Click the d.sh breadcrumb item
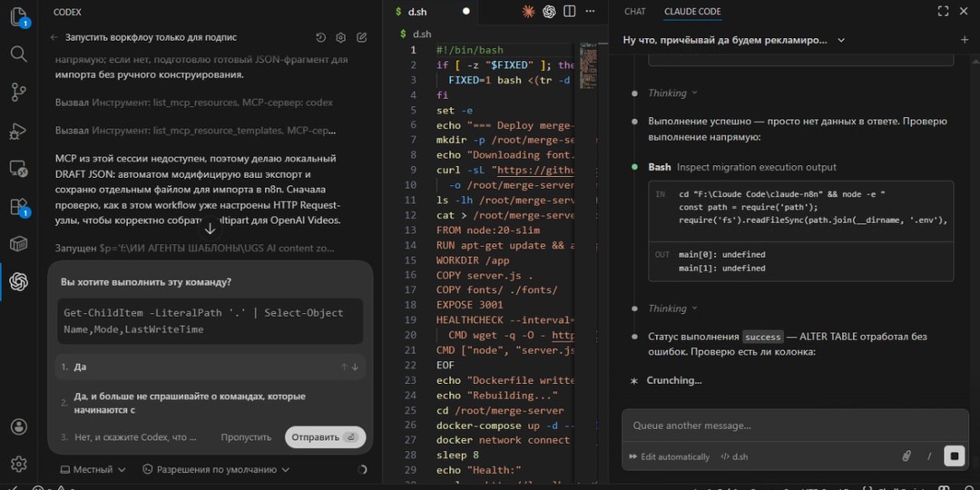Viewport: 980px width, 490px height. click(x=415, y=34)
